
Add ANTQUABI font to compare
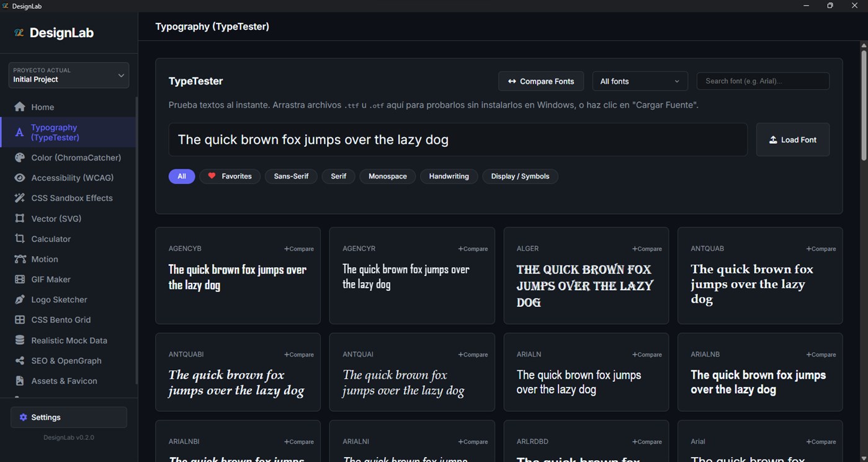pos(299,355)
